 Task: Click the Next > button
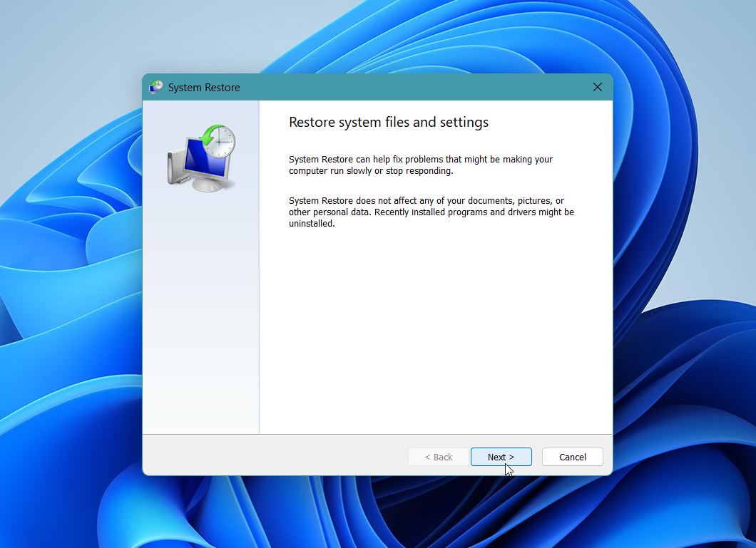pyautogui.click(x=501, y=457)
